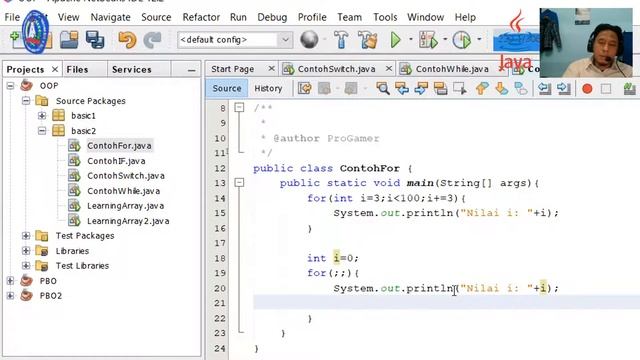Expand the PBO project
The height and width of the screenshot is (360, 640).
coord(11,281)
